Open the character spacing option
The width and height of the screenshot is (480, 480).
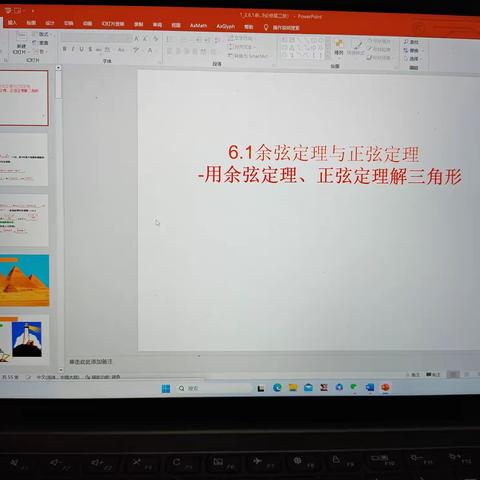pyautogui.click(x=107, y=50)
